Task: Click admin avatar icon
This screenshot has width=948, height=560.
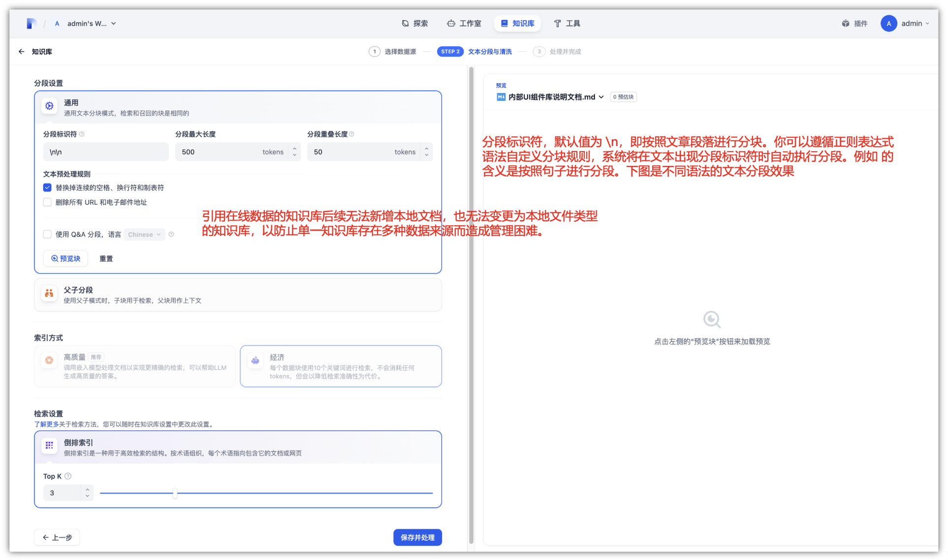Action: tap(888, 23)
